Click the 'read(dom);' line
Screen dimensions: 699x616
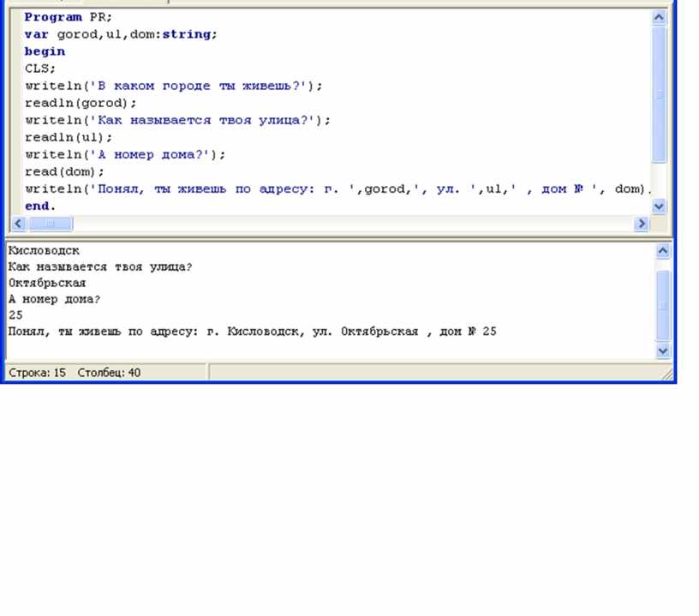[x=64, y=172]
